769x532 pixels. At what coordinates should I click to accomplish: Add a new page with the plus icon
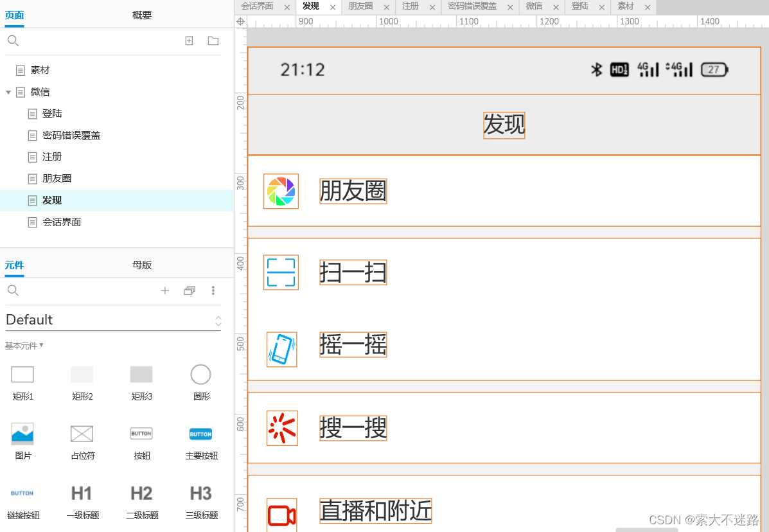coord(189,41)
